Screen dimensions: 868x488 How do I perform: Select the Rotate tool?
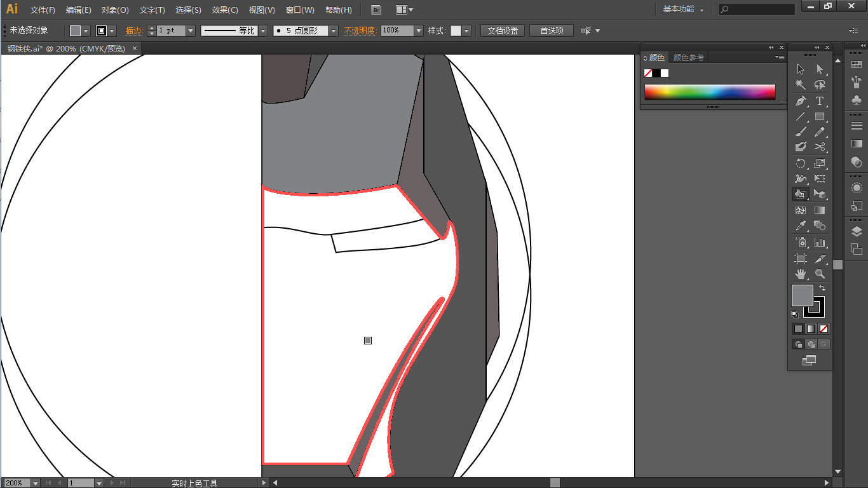click(x=801, y=163)
